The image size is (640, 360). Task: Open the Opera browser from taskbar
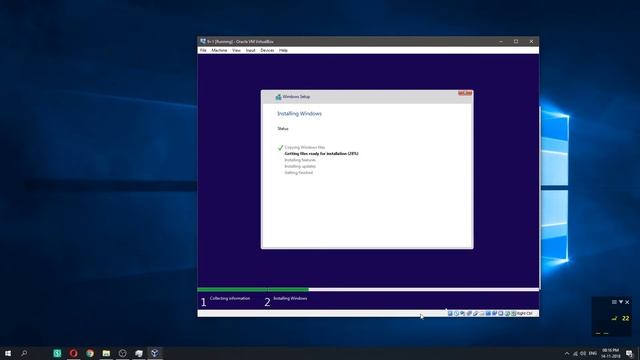tap(73, 353)
